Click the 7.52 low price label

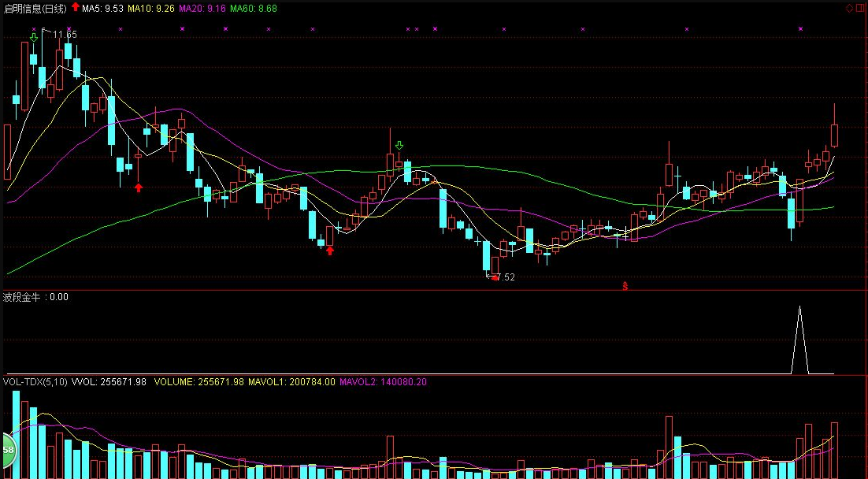[505, 277]
